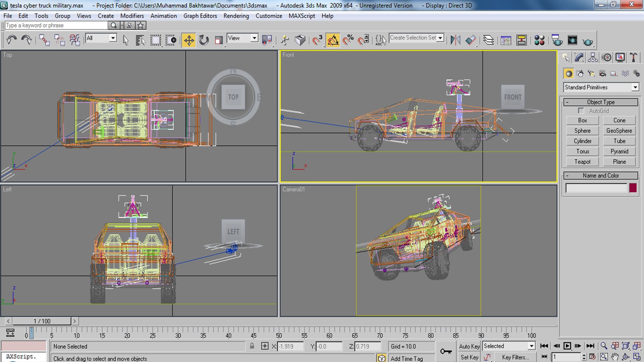Click the time slider showing 1 / 100
The width and height of the screenshot is (644, 362).
click(x=42, y=321)
